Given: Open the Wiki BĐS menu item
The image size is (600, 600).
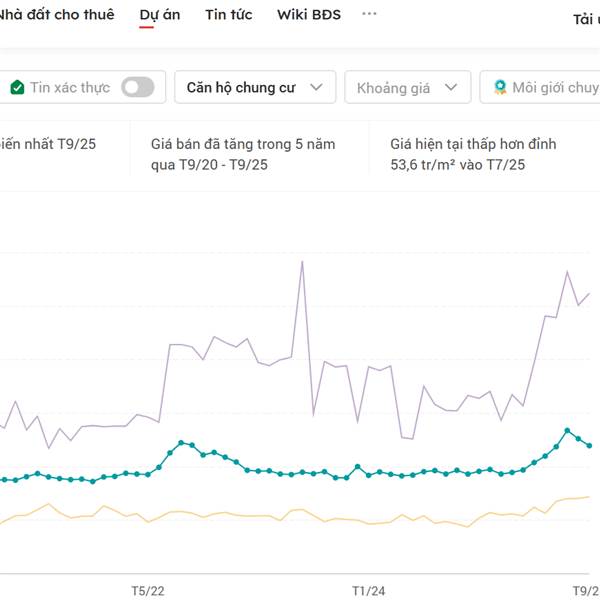Looking at the screenshot, I should coord(308,15).
